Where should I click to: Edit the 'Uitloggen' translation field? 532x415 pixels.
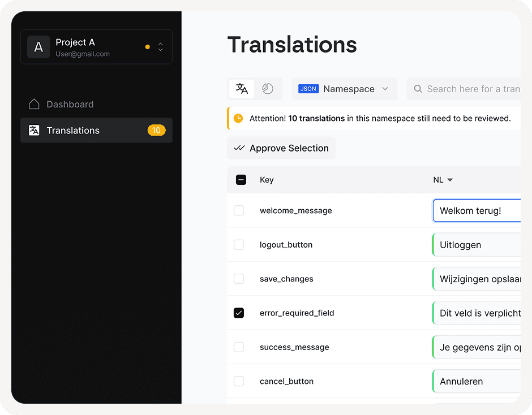477,245
